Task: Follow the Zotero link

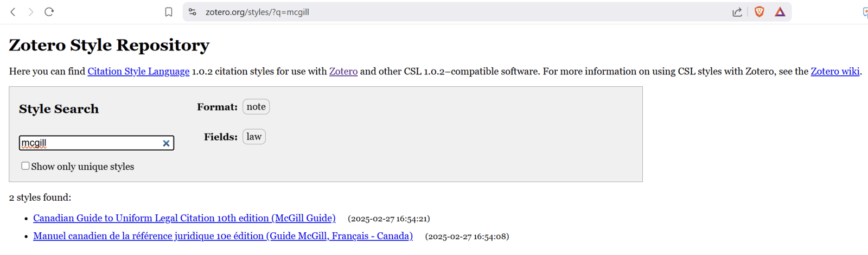Action: 343,72
